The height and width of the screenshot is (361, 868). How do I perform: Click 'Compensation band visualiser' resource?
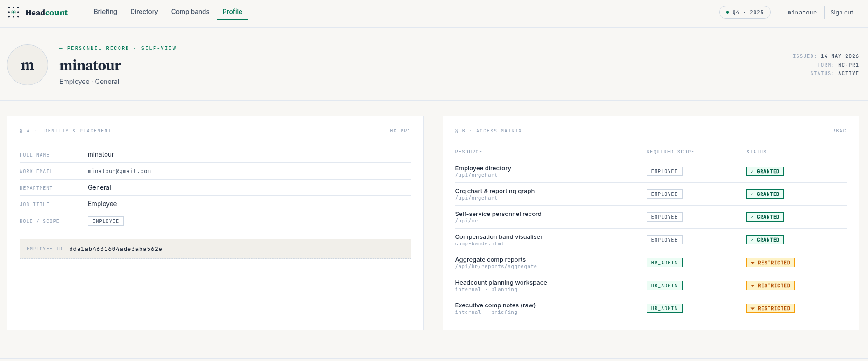point(499,237)
